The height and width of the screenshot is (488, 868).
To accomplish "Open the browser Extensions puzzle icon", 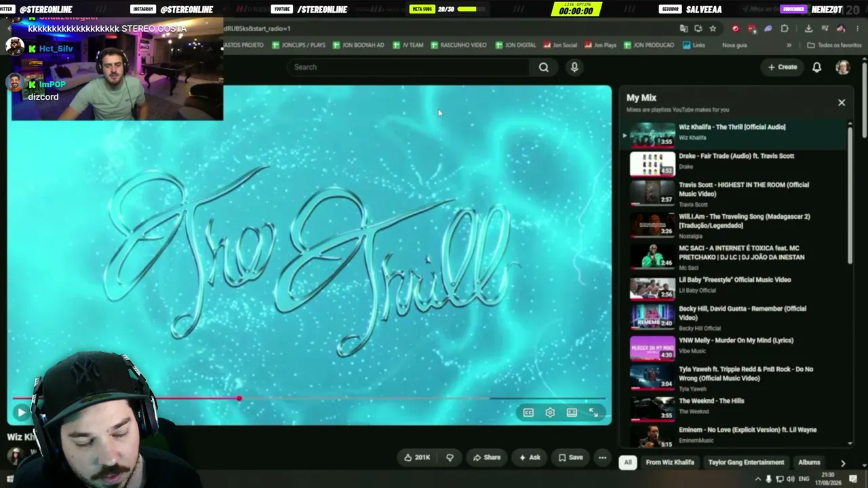I will click(785, 28).
